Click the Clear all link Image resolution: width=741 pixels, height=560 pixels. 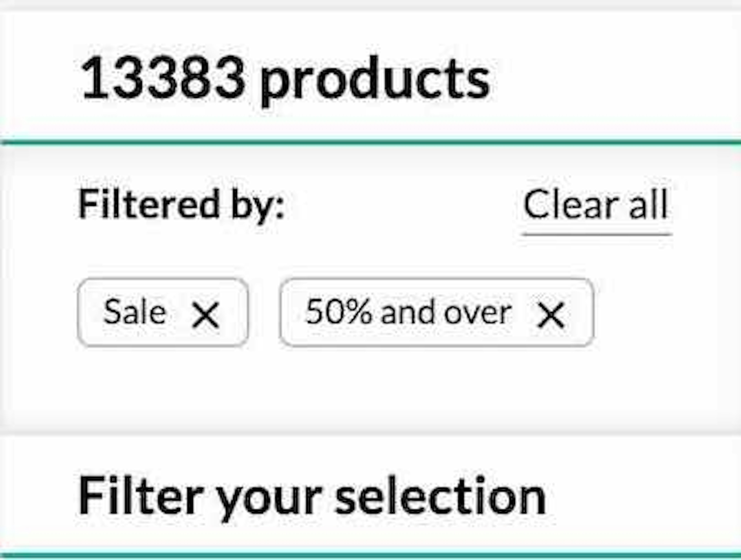596,204
